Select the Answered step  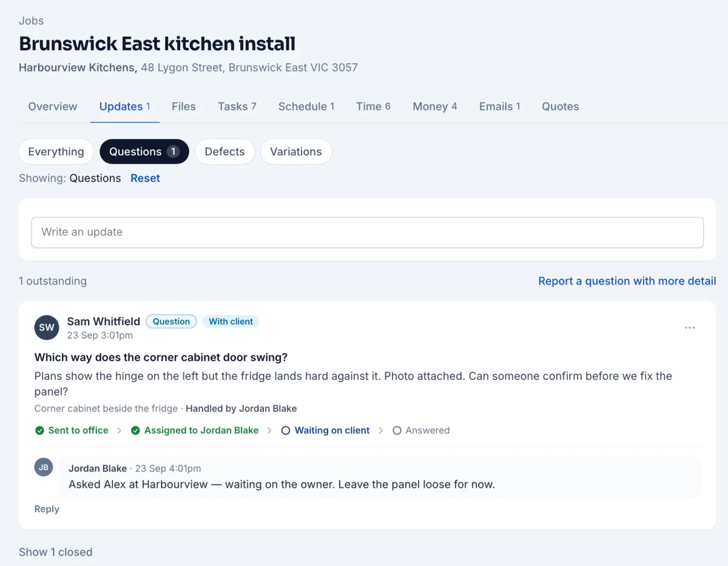421,431
